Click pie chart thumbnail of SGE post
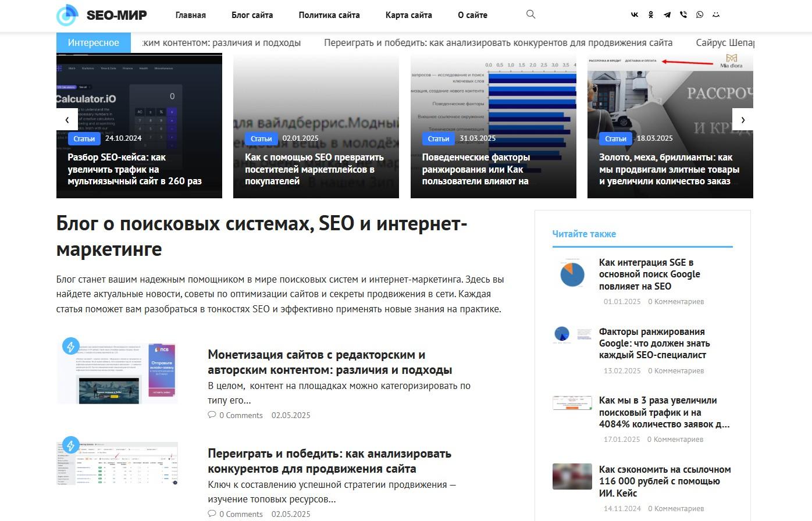Viewport: 812px width, 521px height. click(572, 274)
